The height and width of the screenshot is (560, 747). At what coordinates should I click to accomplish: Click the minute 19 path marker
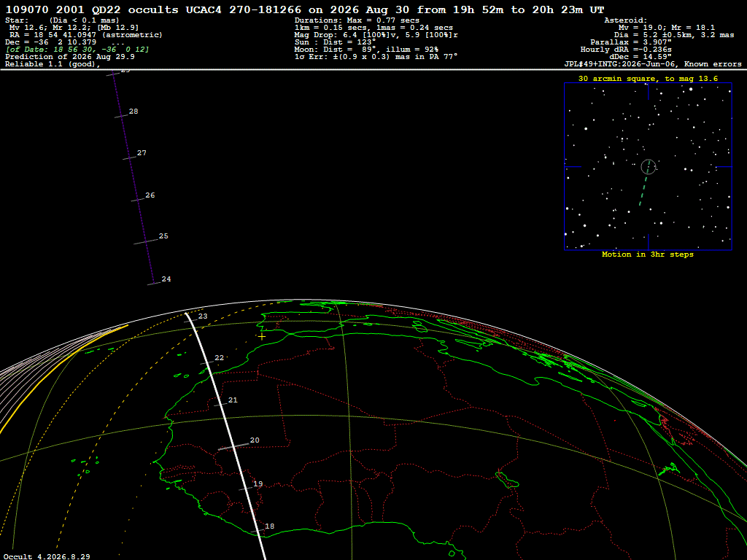click(x=246, y=488)
